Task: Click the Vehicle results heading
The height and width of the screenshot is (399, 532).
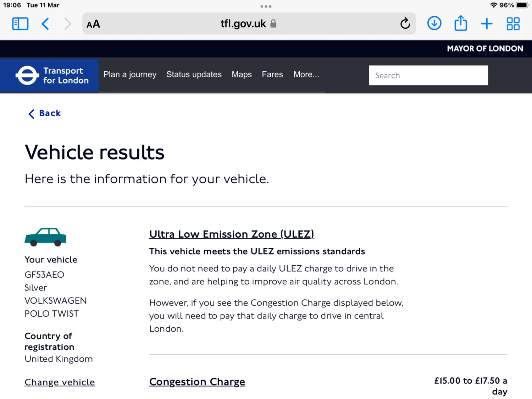Action: pyautogui.click(x=94, y=153)
